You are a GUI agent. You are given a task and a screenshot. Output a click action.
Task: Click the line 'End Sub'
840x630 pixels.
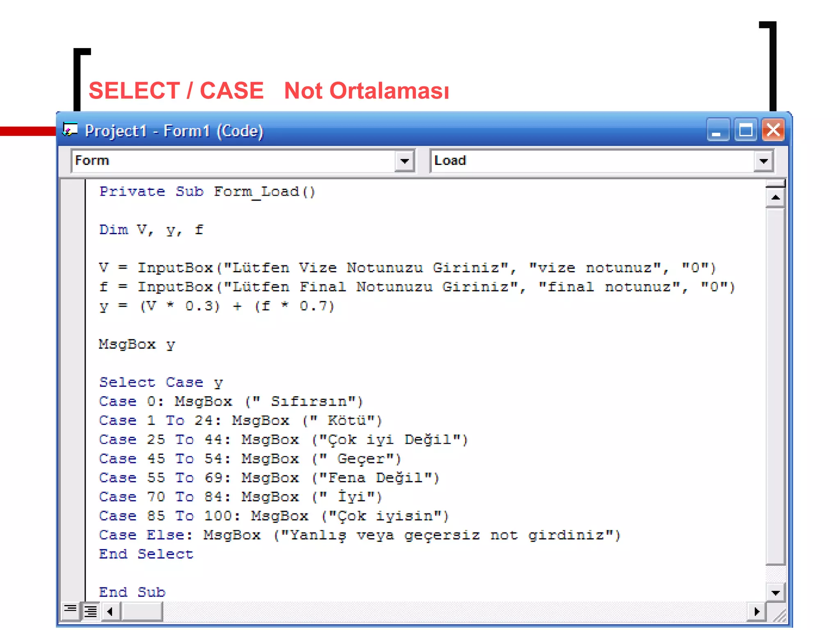pyautogui.click(x=132, y=592)
